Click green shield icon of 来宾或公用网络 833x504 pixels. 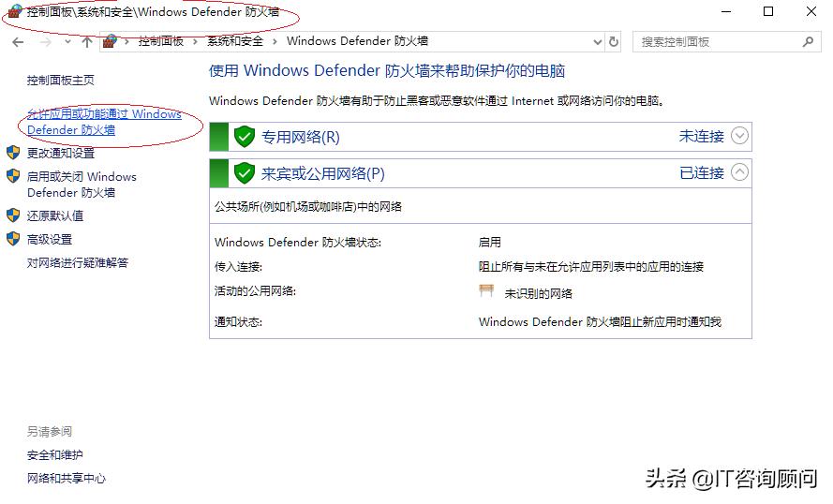click(x=245, y=173)
